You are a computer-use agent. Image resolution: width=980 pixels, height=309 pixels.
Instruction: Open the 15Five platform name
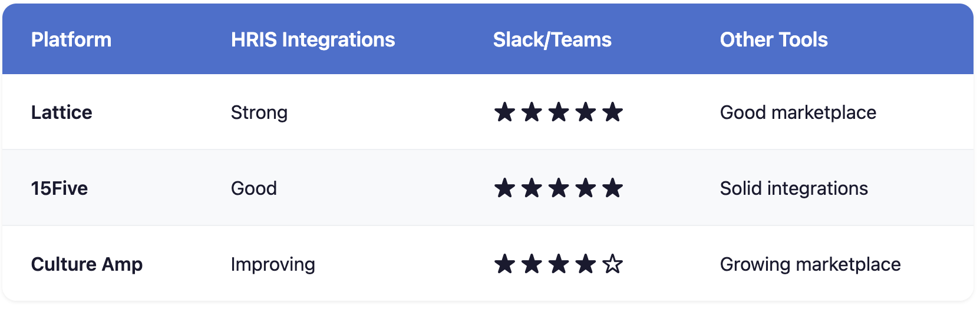60,188
